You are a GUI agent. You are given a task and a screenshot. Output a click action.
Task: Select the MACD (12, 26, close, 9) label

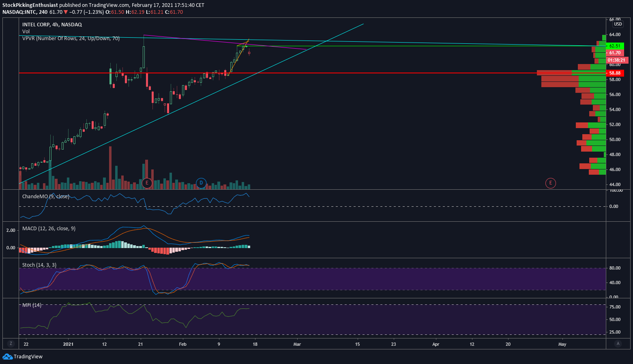[49, 229]
